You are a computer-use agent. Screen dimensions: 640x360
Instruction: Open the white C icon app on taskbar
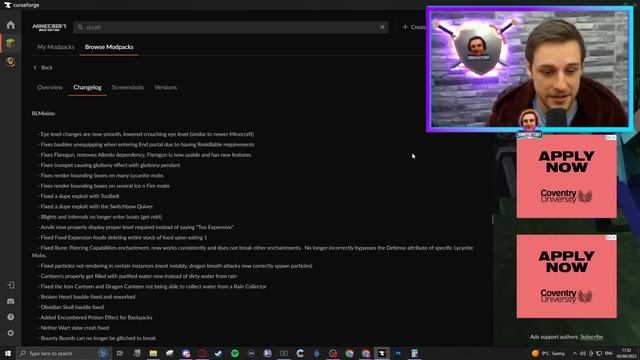(300, 353)
